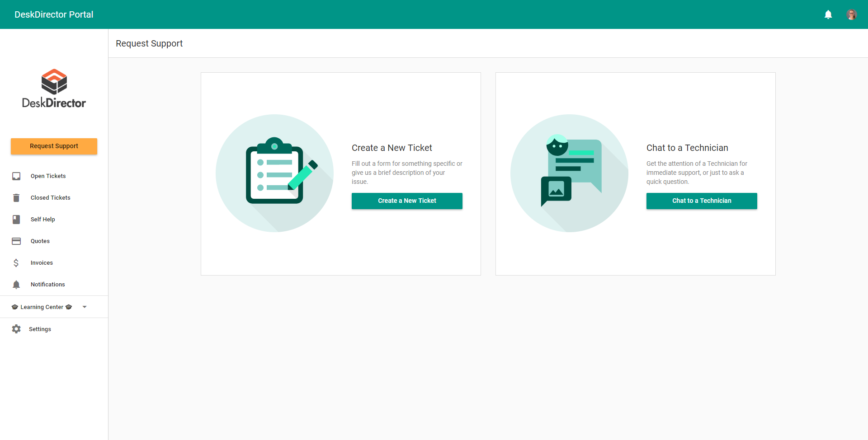Click the Settings gear icon
This screenshot has width=868, height=440.
pyautogui.click(x=16, y=329)
